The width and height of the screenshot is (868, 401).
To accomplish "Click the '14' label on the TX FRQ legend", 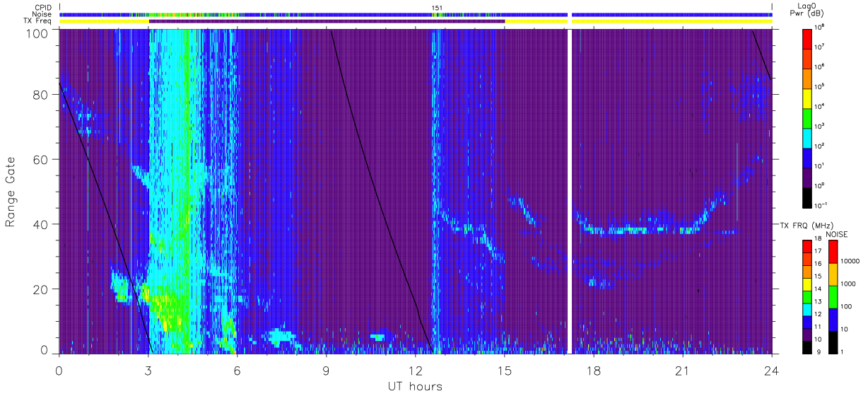I will (819, 289).
